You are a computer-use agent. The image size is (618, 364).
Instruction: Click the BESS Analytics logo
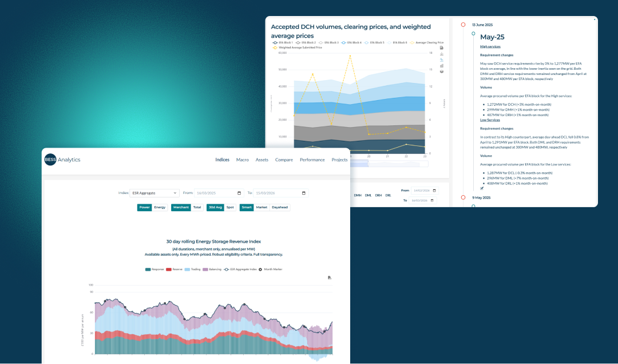point(62,159)
